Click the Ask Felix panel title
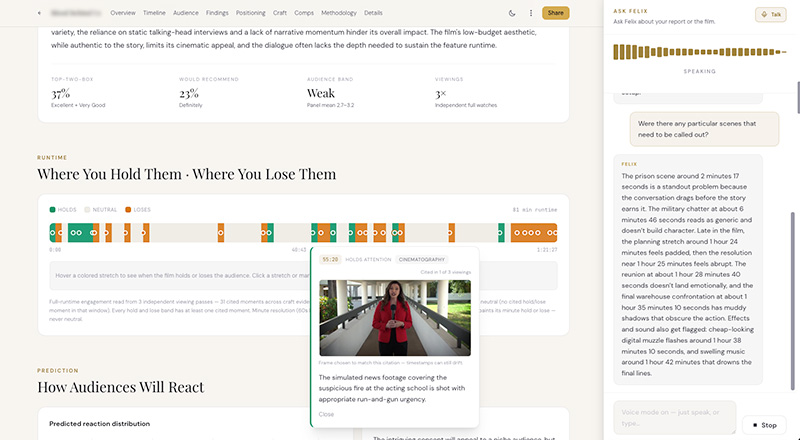The width and height of the screenshot is (800, 440). [x=630, y=11]
